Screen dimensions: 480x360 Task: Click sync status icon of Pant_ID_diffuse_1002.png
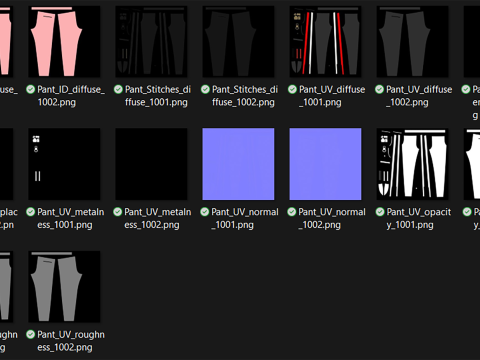point(31,89)
